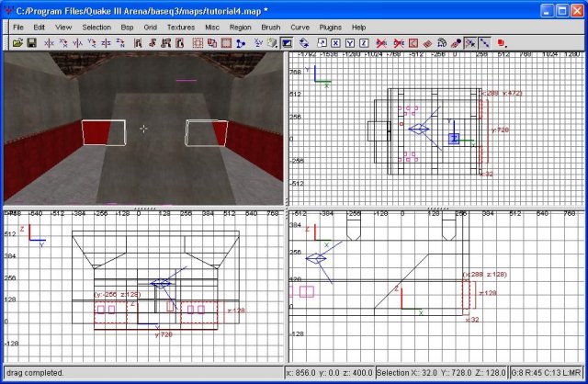Click the free rotation icon

[x=304, y=43]
